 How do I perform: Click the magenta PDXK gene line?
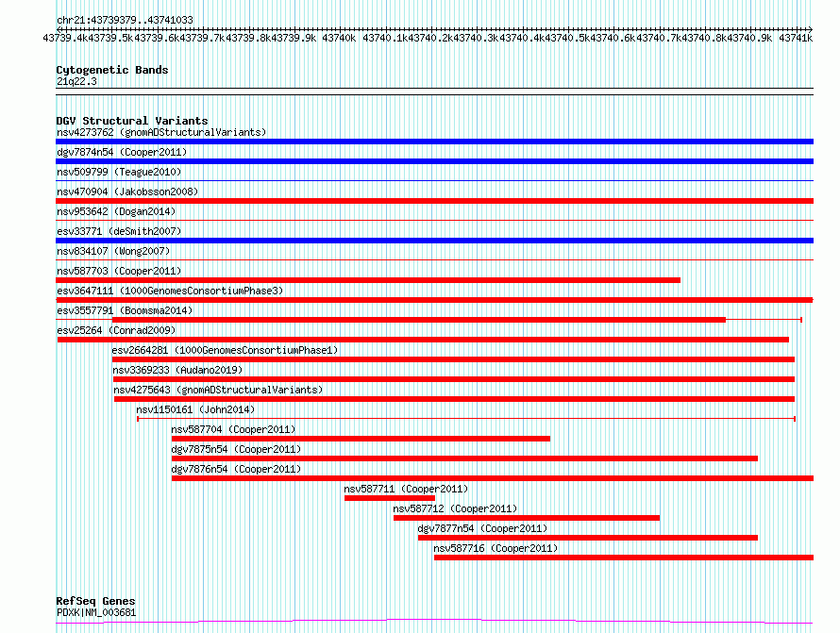point(434,622)
